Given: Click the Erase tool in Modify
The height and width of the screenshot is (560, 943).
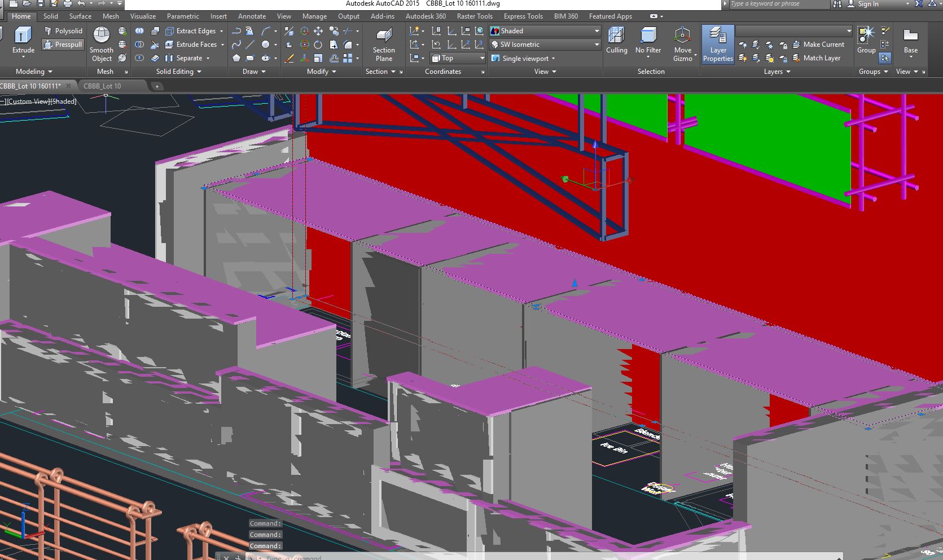Looking at the screenshot, I should pos(289,58).
